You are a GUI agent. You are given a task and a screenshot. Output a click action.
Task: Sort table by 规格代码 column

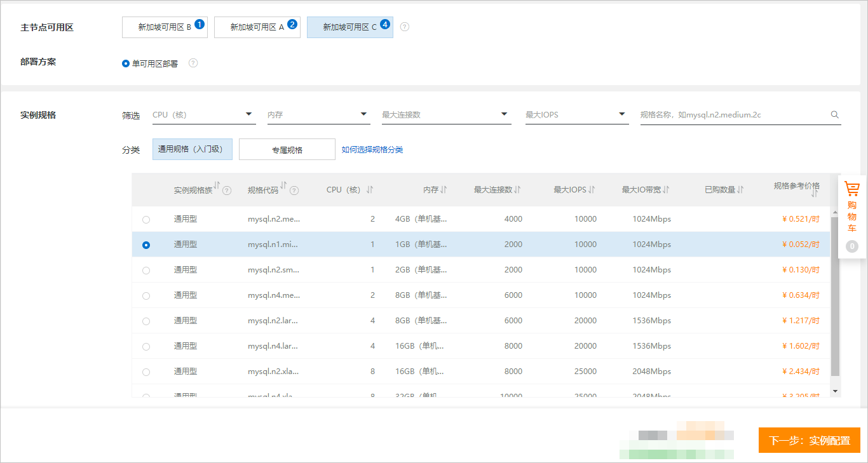pos(283,185)
